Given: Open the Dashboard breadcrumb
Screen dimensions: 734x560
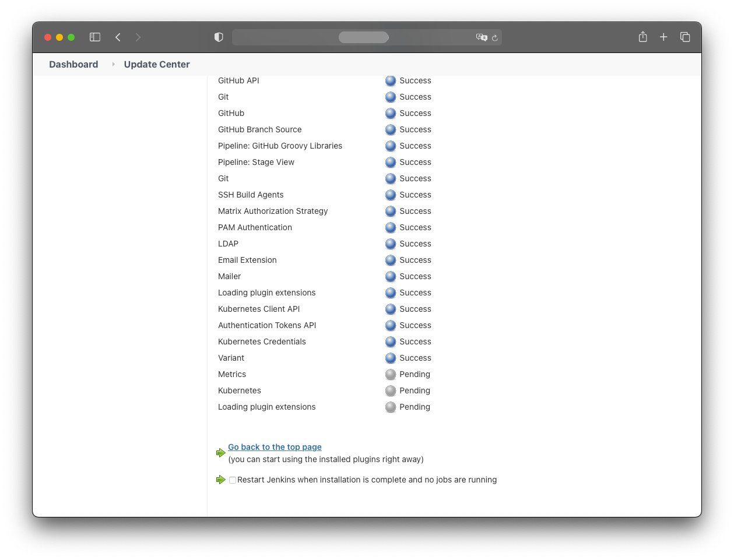Looking at the screenshot, I should 73,65.
